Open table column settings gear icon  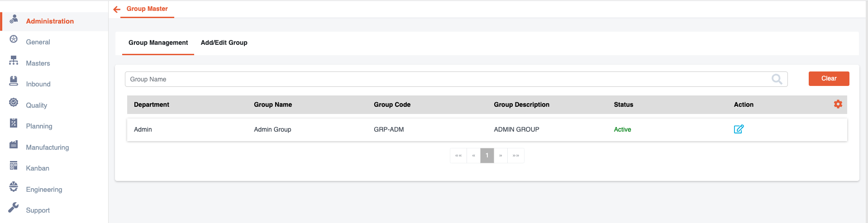pyautogui.click(x=838, y=104)
